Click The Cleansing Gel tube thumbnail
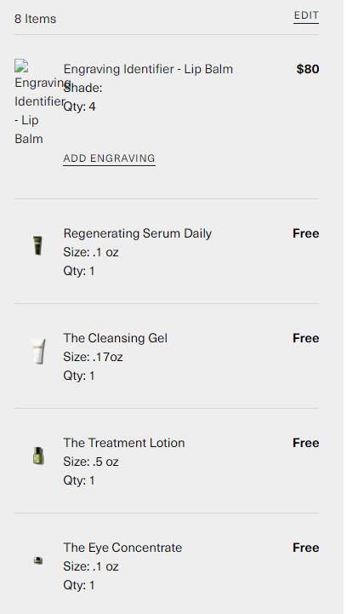The height and width of the screenshot is (614, 364). pos(38,351)
